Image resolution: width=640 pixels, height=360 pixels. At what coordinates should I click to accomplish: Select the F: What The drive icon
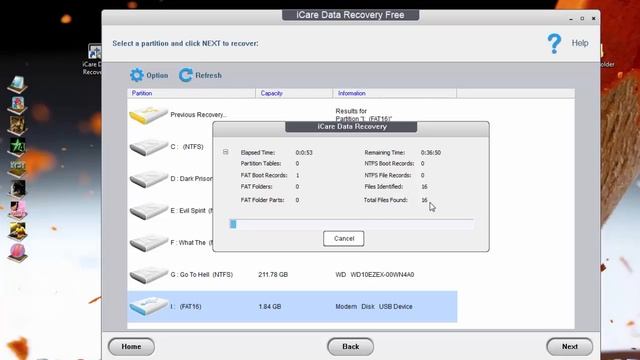tap(148, 242)
